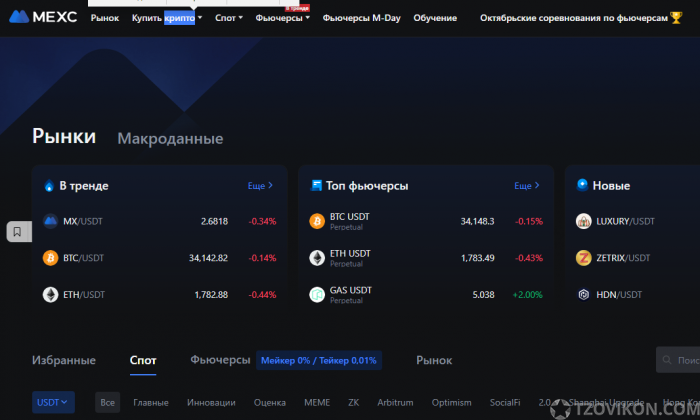Select the Optimism category filter
Image resolution: width=700 pixels, height=420 pixels.
tap(451, 403)
